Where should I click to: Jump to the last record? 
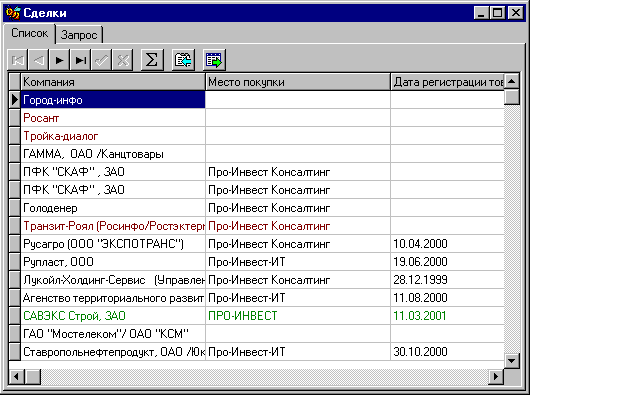pyautogui.click(x=81, y=60)
